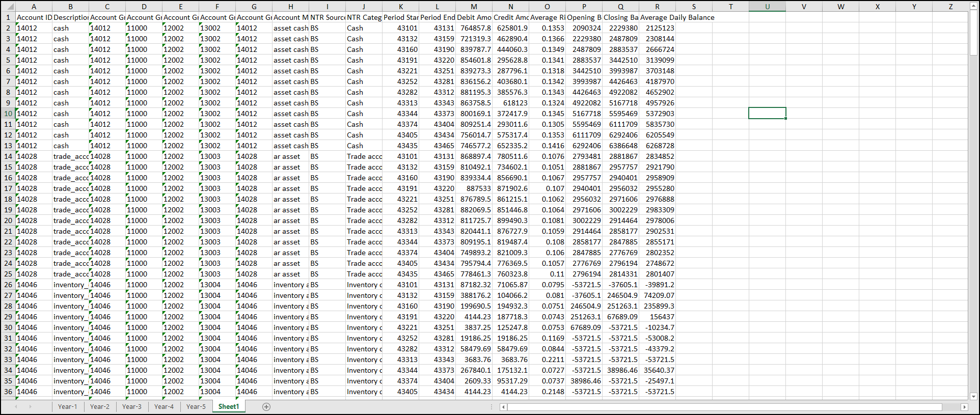Select column U header
980x415 pixels.
(x=767, y=7)
